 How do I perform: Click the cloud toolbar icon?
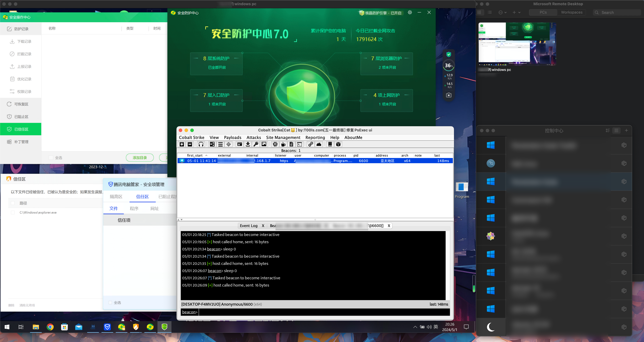(319, 144)
